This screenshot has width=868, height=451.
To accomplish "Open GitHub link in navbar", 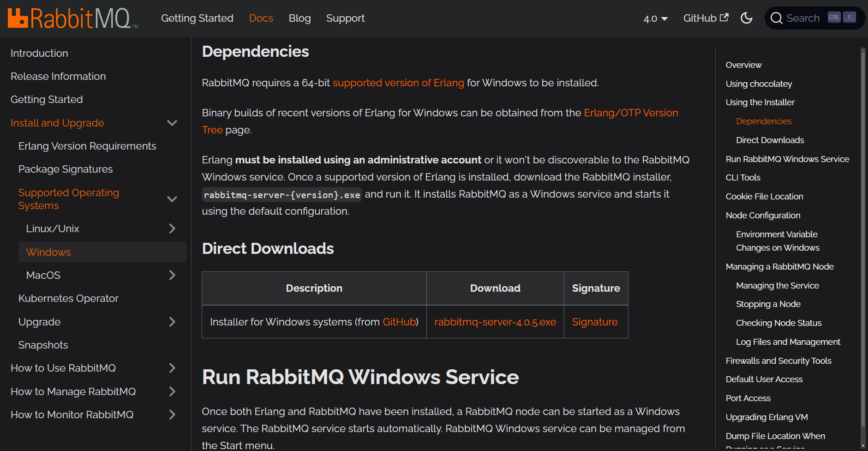I will click(706, 18).
